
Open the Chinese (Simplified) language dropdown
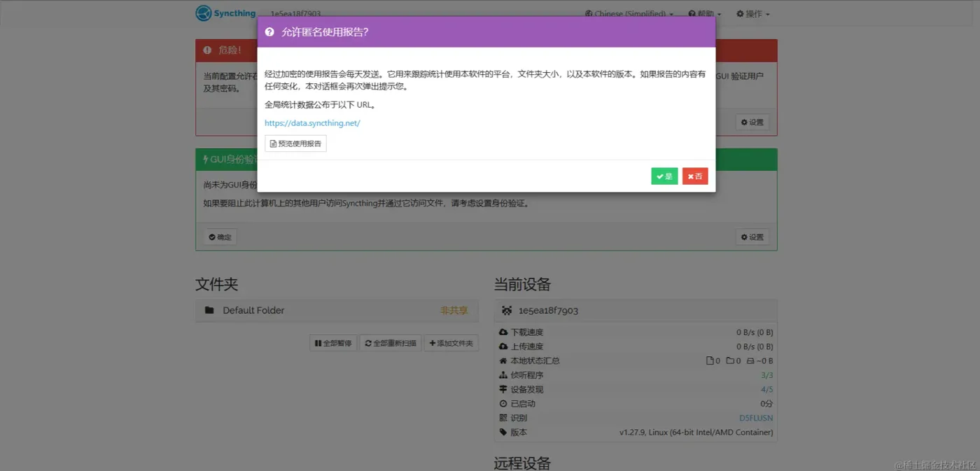(629, 13)
